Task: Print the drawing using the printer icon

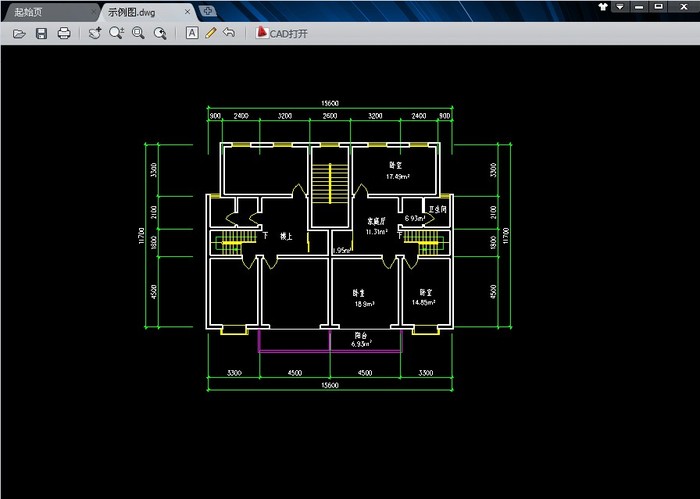Action: click(x=64, y=33)
